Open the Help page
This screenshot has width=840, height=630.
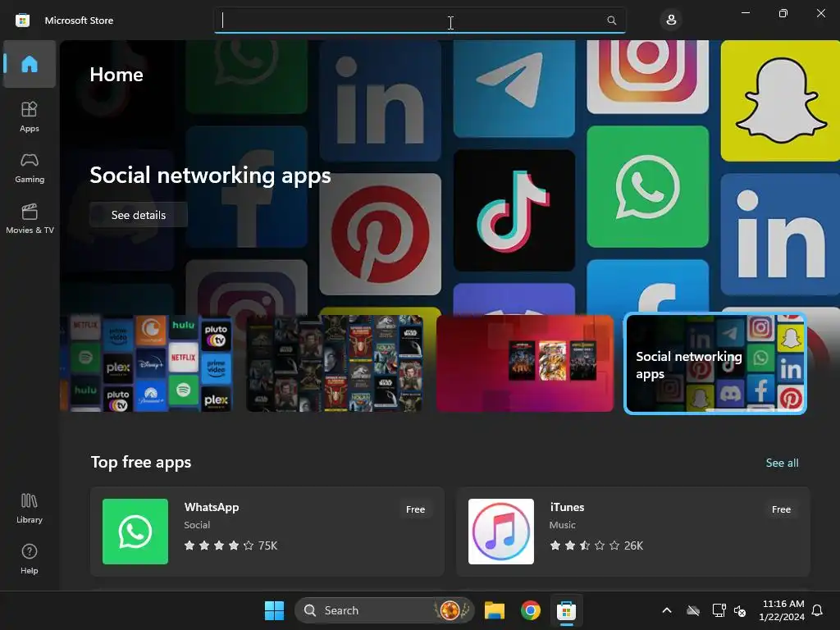click(30, 559)
